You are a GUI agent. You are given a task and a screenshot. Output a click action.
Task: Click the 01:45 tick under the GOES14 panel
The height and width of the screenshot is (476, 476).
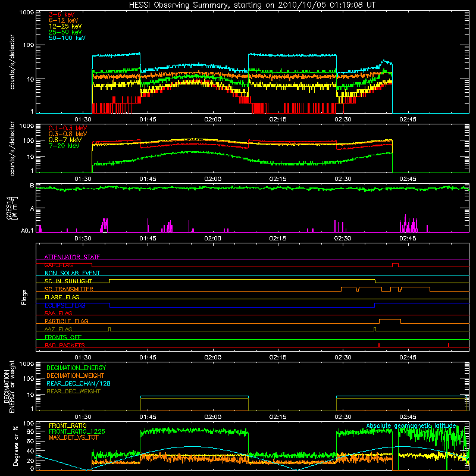[148, 239]
